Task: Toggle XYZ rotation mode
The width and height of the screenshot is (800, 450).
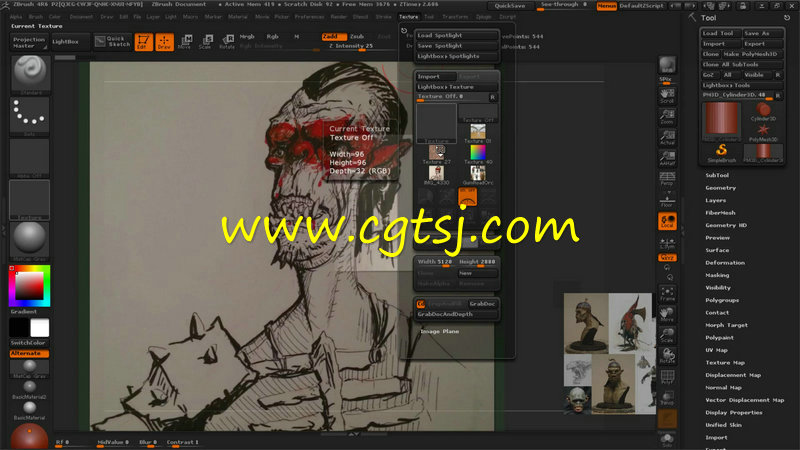Action: pos(667,258)
